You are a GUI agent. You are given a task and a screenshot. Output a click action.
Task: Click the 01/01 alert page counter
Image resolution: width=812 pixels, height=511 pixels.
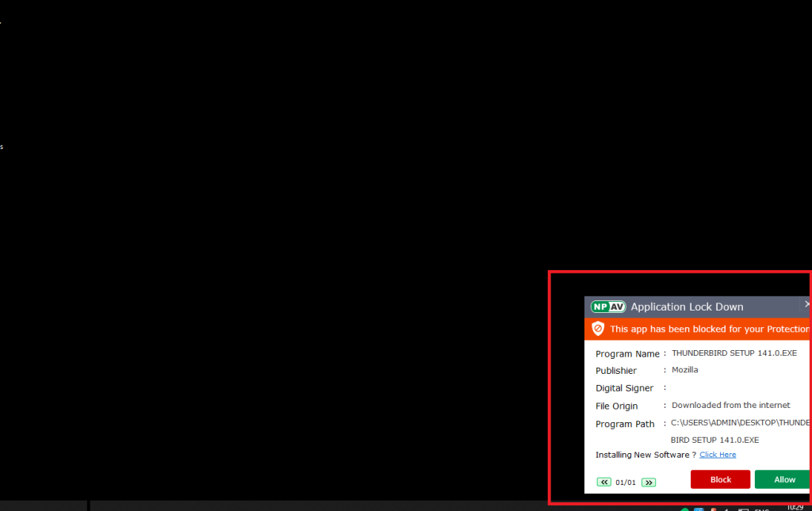tap(626, 482)
